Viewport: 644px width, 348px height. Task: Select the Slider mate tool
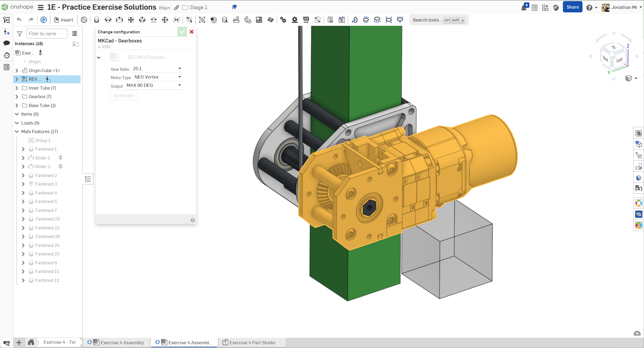pyautogui.click(x=119, y=20)
